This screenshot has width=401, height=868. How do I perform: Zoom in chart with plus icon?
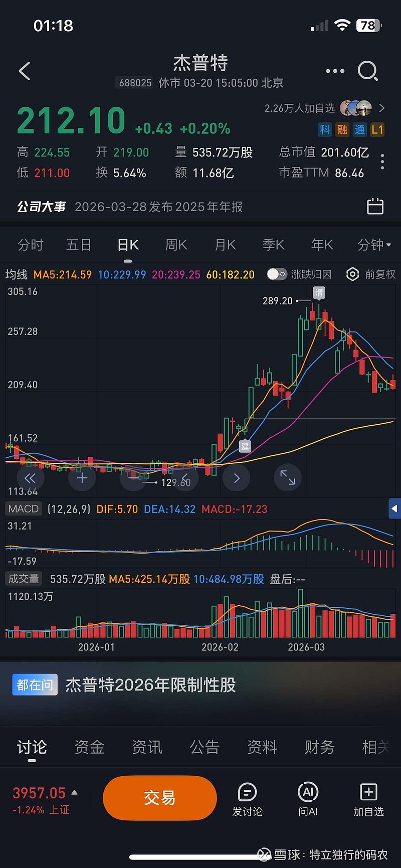[x=82, y=478]
